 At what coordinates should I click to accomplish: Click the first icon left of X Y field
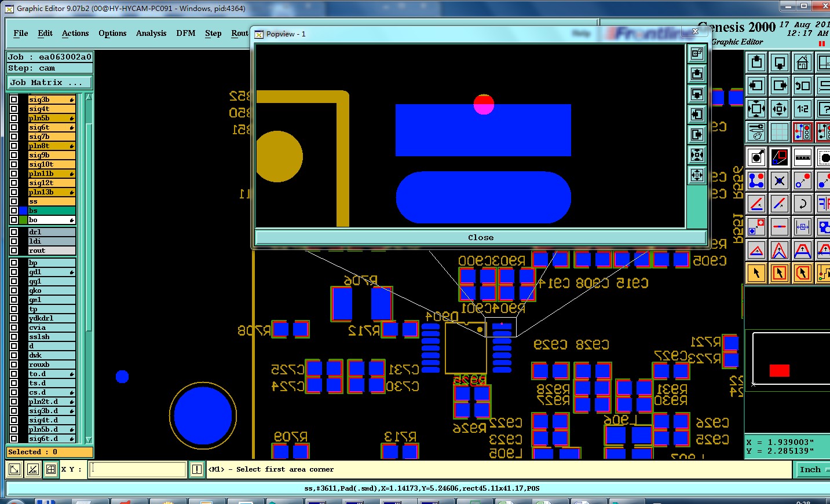pos(15,469)
